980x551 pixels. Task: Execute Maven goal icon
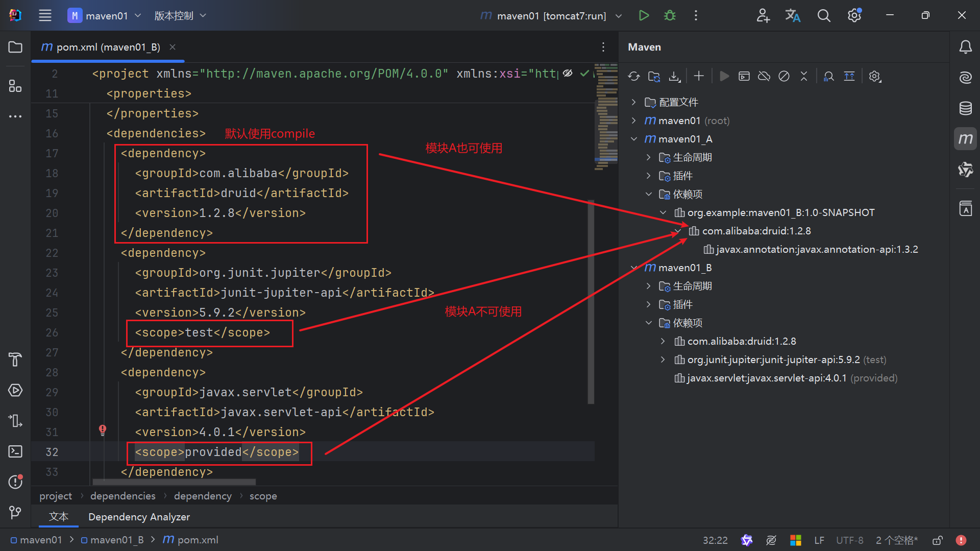pyautogui.click(x=744, y=76)
